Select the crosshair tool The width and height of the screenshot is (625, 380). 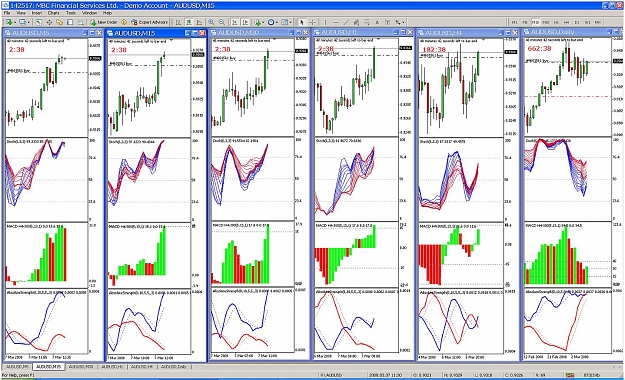pos(313,22)
